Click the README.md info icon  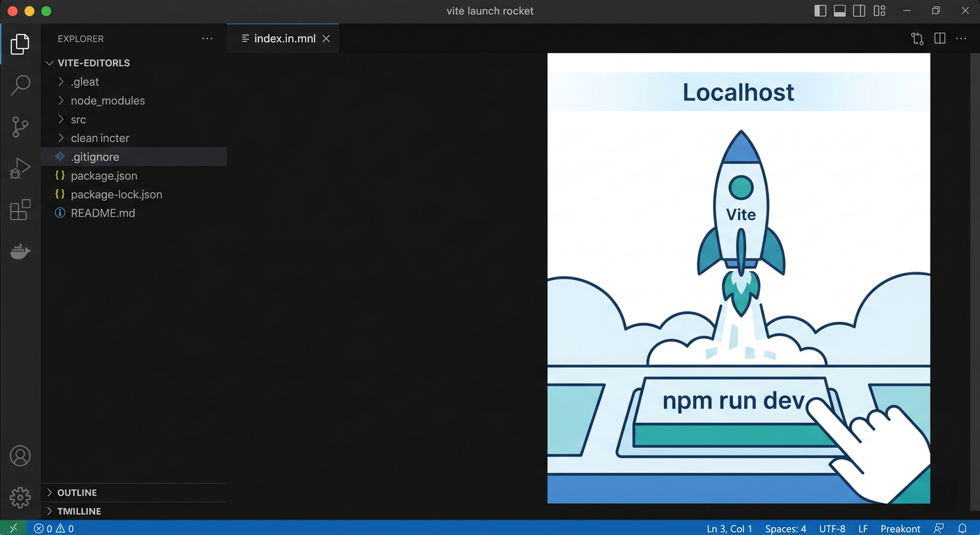coord(60,213)
